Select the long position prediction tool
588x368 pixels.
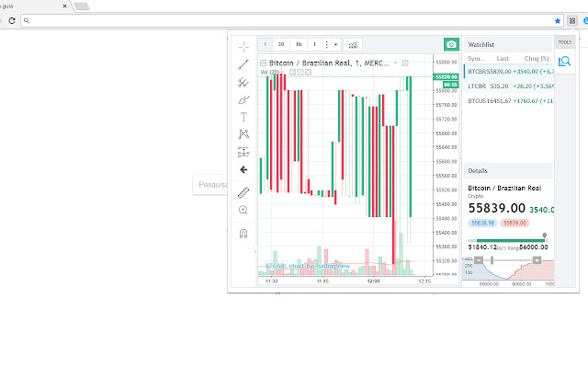coord(243,152)
